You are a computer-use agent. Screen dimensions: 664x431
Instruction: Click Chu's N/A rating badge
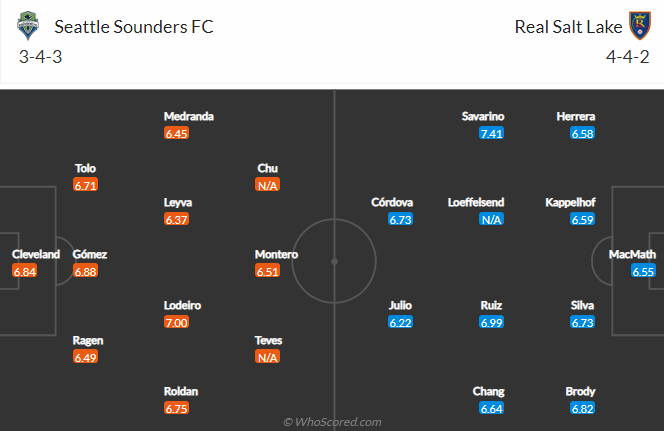[x=268, y=185]
